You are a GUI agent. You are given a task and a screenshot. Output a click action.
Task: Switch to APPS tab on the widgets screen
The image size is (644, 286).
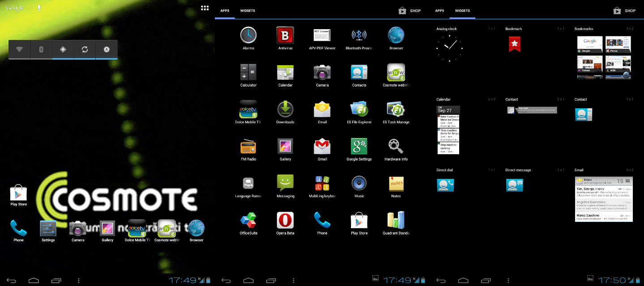click(x=439, y=10)
